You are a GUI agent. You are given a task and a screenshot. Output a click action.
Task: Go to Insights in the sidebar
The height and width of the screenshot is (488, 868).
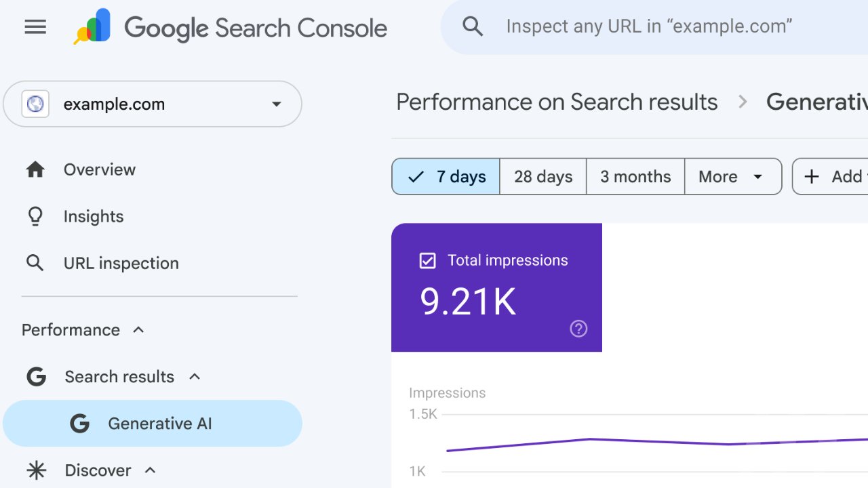click(94, 216)
